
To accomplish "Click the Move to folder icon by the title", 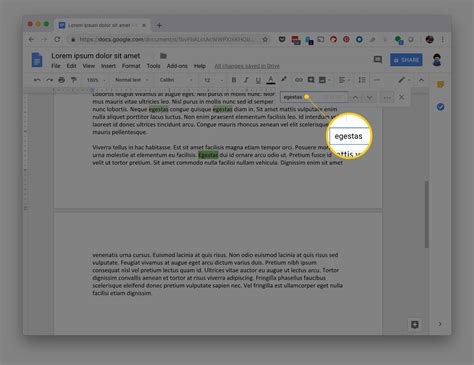I will click(x=163, y=56).
